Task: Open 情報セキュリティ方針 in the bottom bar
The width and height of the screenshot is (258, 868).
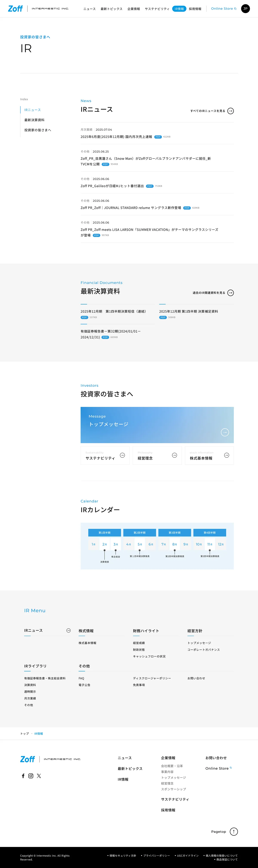Action: [x=123, y=856]
